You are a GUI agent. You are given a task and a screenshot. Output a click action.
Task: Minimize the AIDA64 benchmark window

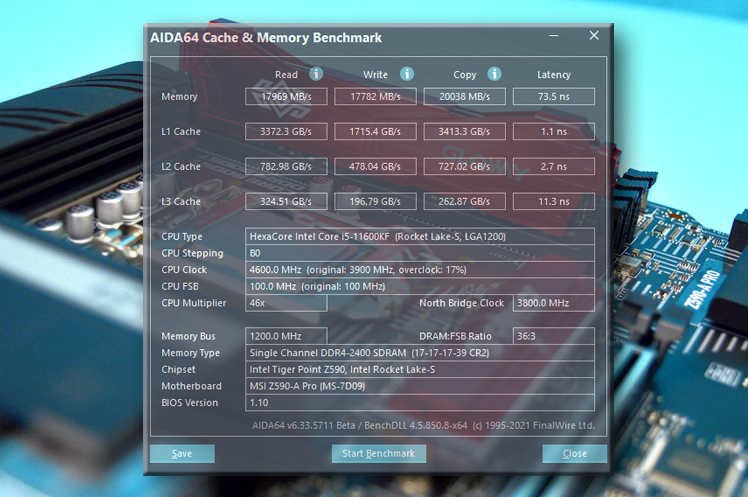(554, 36)
